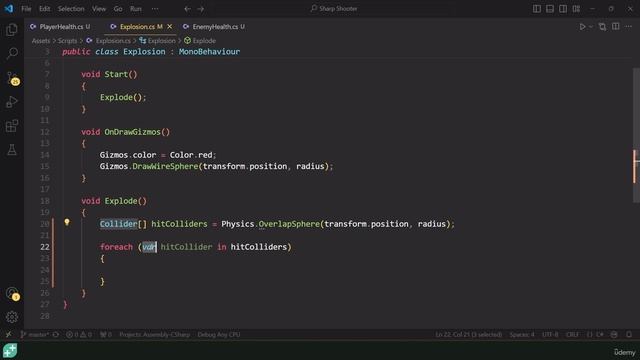Open the Manage gear settings icon
Viewport: 640px width, 360px height.
[x=12, y=317]
